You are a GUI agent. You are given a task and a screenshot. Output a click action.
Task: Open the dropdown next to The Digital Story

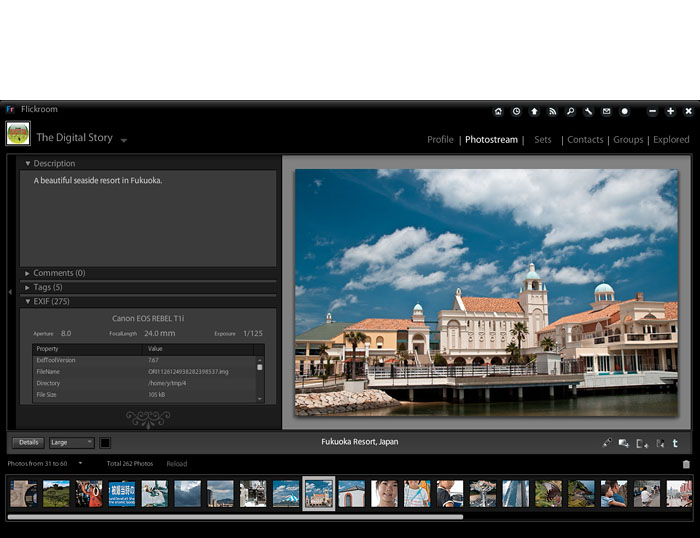124,140
